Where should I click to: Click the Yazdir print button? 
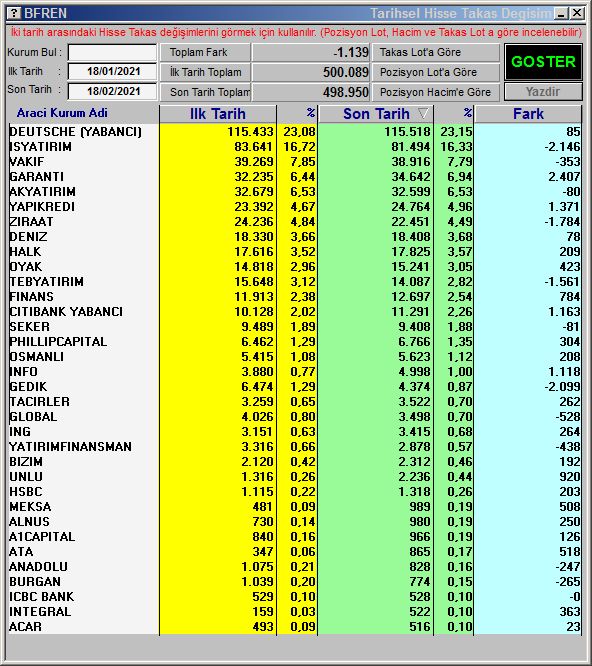(543, 92)
